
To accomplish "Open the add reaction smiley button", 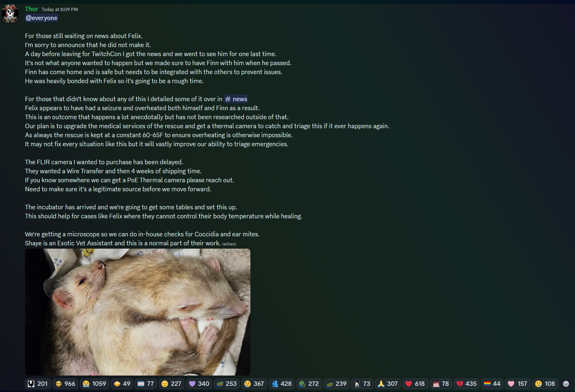I will [x=566, y=384].
